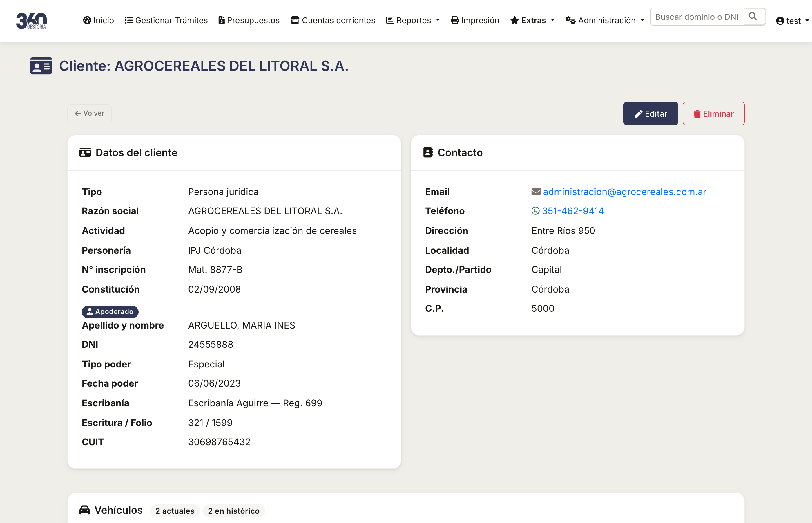Click the Fecha poder date 06/06/2023
812x523 pixels.
pyautogui.click(x=214, y=383)
